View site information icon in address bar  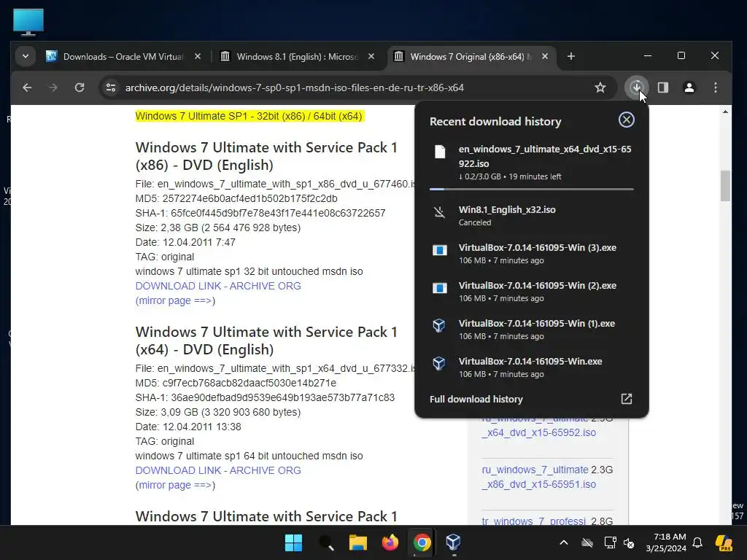[111, 87]
